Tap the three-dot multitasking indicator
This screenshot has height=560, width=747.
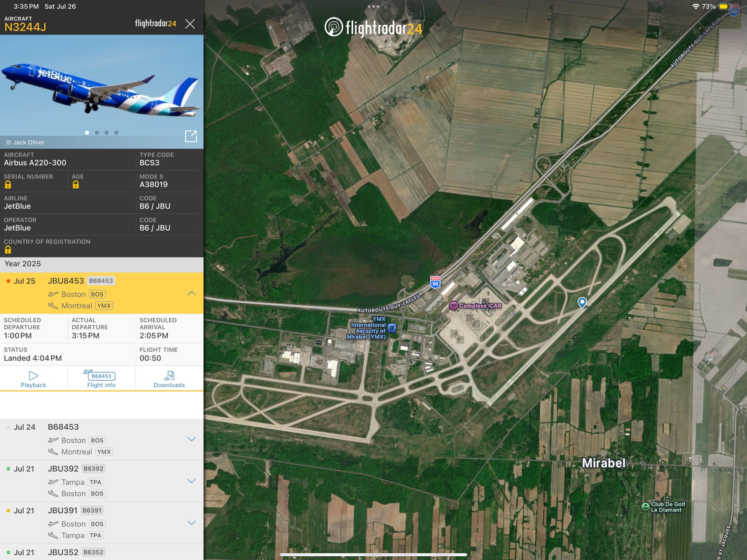tap(373, 6)
